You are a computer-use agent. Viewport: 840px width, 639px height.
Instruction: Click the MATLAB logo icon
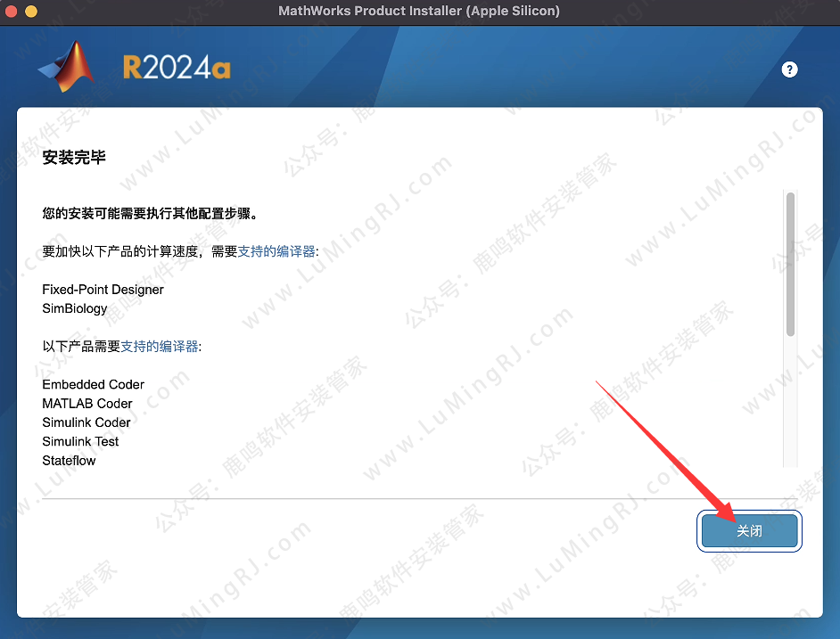(x=67, y=68)
